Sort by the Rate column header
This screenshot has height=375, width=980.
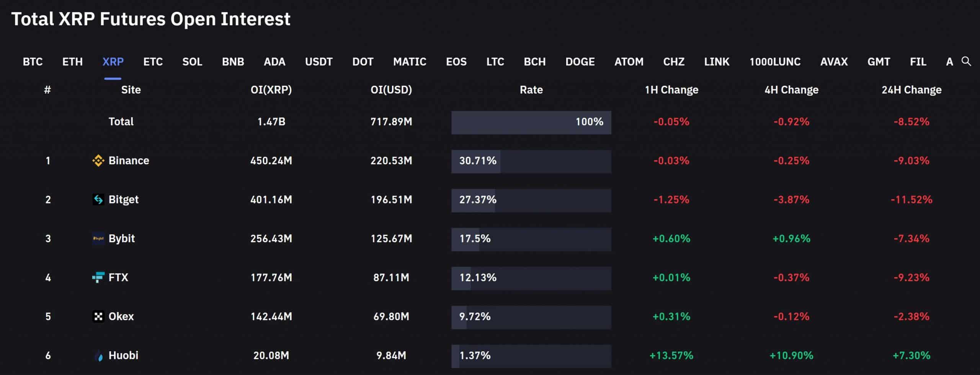click(531, 90)
